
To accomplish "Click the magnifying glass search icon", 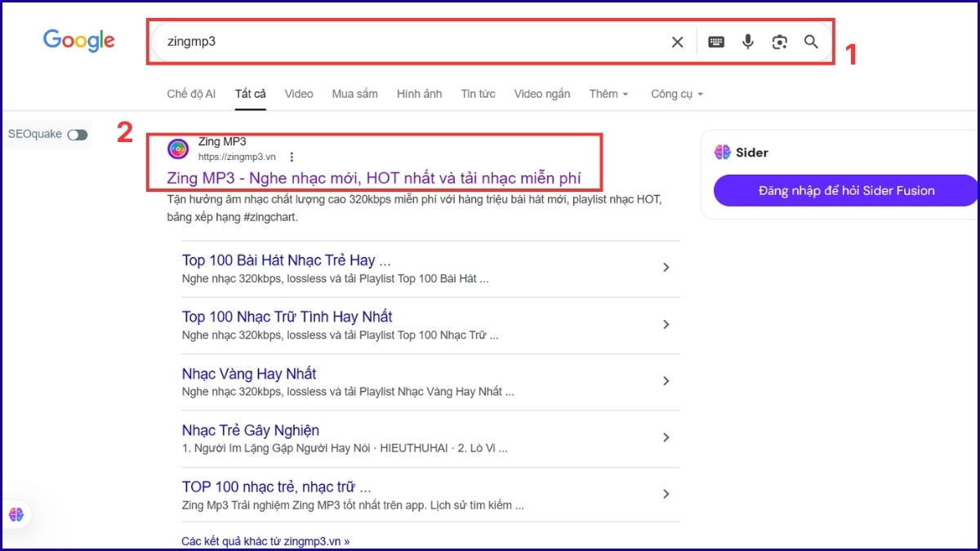I will pyautogui.click(x=811, y=42).
